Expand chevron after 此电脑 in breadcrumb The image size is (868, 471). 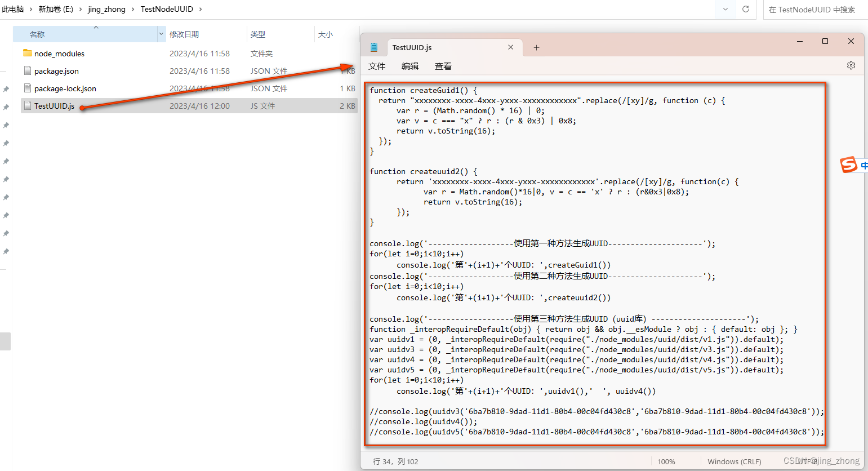point(31,9)
